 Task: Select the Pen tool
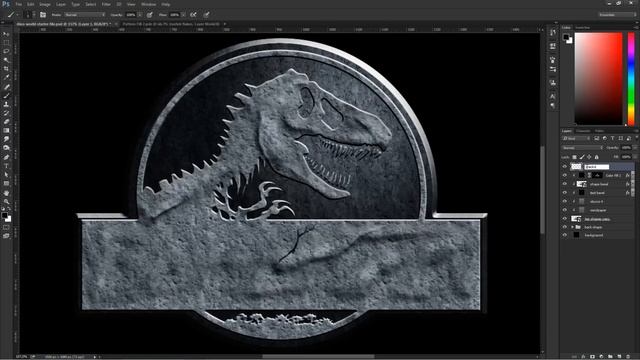pyautogui.click(x=6, y=157)
